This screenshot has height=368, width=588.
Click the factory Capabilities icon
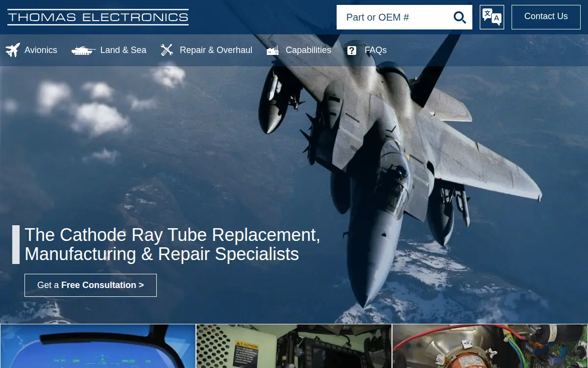pyautogui.click(x=273, y=50)
